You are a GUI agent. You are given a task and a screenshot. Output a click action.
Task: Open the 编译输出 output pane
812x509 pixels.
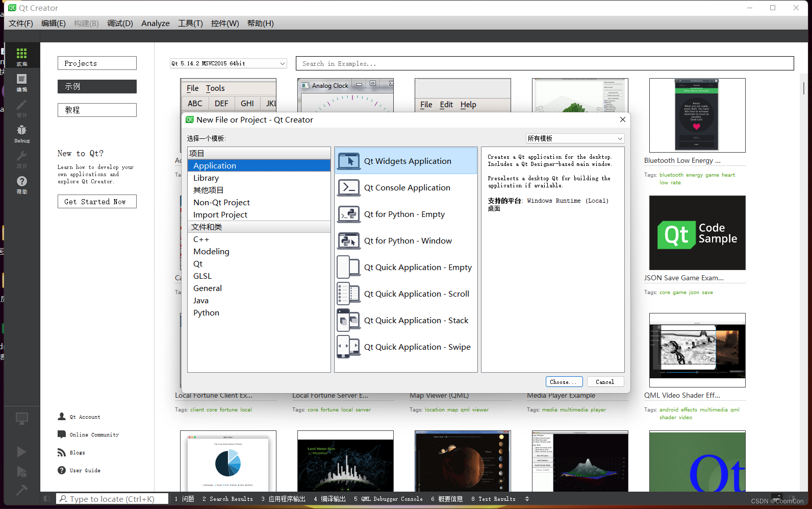(x=329, y=499)
